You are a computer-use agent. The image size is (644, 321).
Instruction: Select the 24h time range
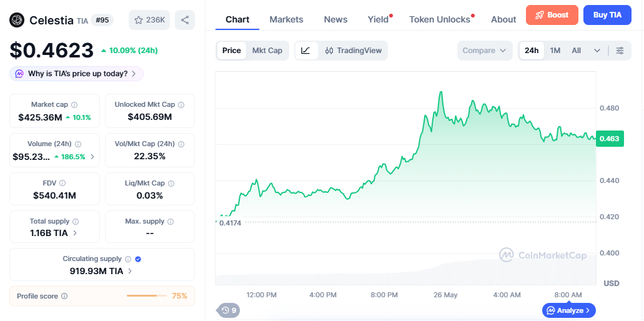coord(532,51)
